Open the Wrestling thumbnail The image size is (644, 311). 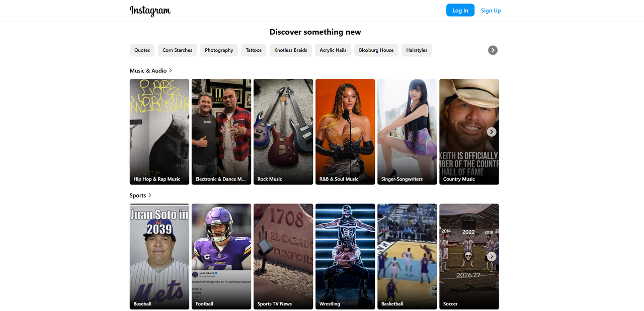point(345,256)
